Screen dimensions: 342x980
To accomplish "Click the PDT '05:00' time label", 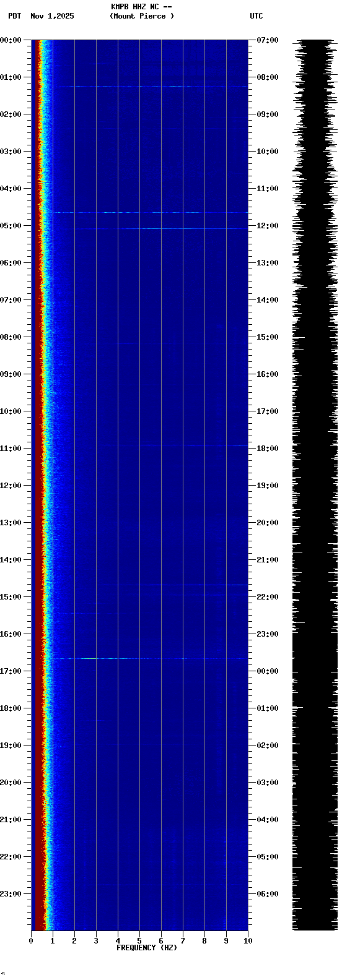I will pyautogui.click(x=11, y=226).
